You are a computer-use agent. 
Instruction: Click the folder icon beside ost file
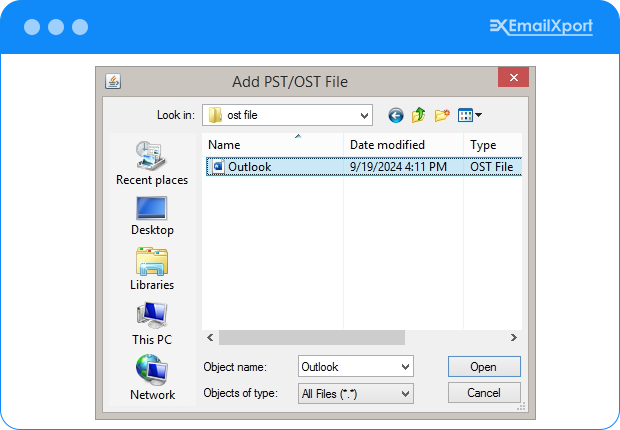pyautogui.click(x=215, y=115)
